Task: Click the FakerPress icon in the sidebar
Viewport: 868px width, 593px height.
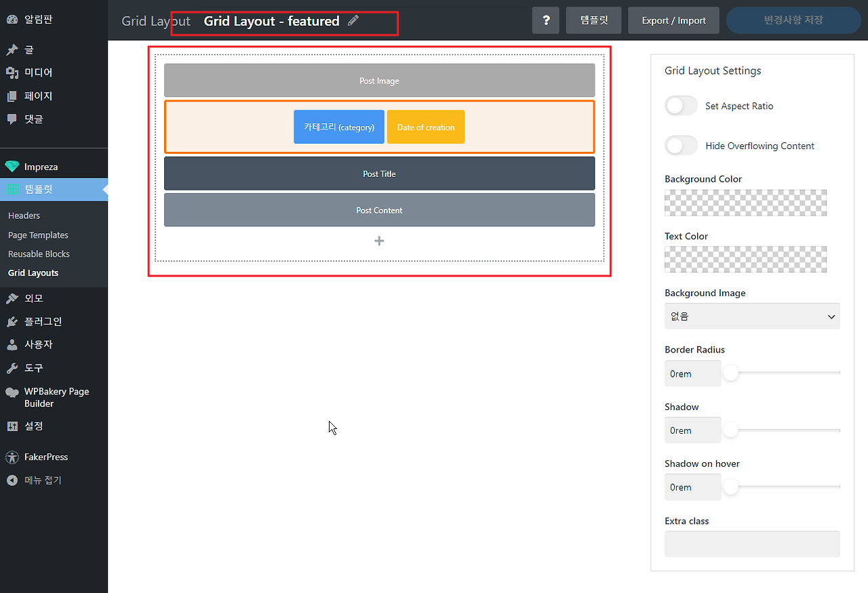Action: click(x=12, y=457)
